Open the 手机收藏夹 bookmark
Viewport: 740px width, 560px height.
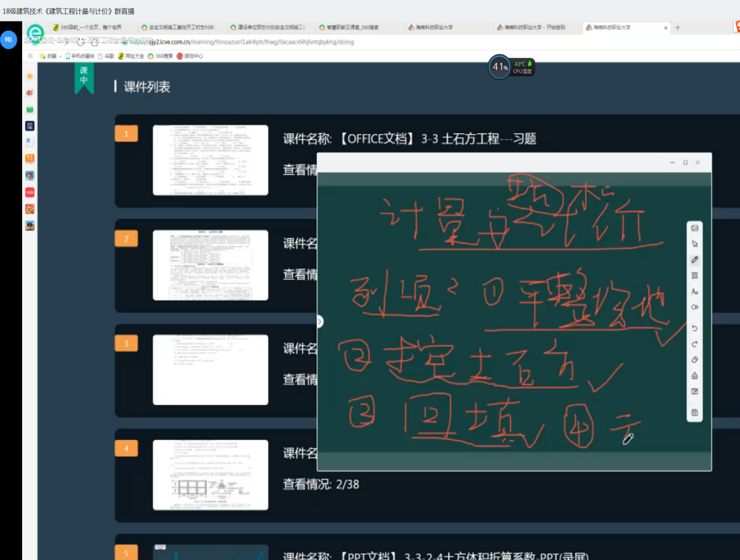coord(80,56)
